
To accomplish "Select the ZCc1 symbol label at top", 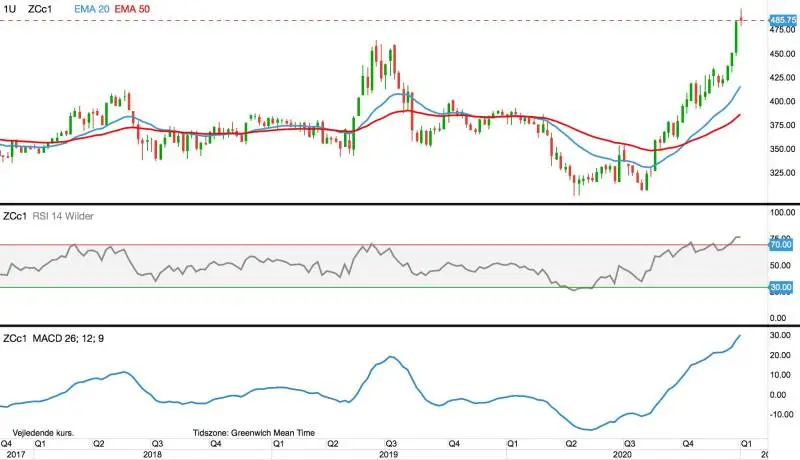I will [40, 9].
